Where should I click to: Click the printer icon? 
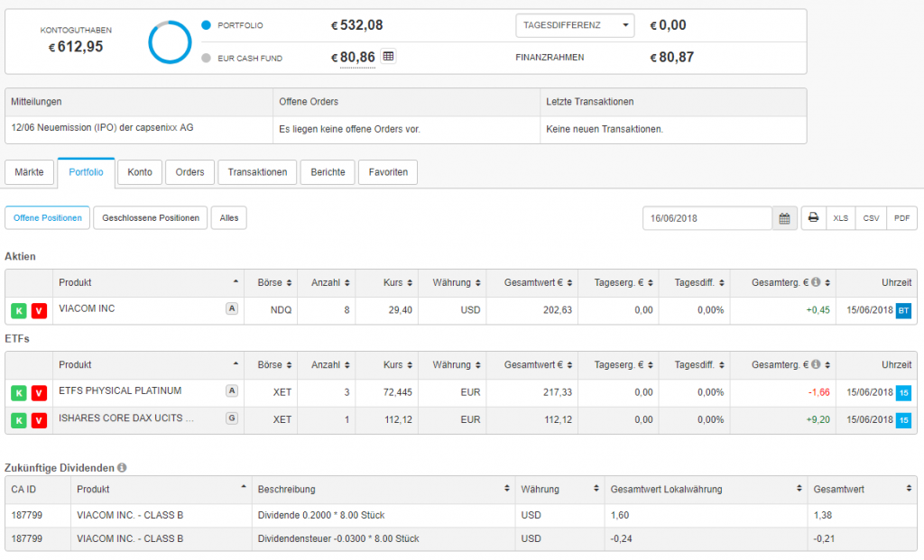click(x=813, y=218)
